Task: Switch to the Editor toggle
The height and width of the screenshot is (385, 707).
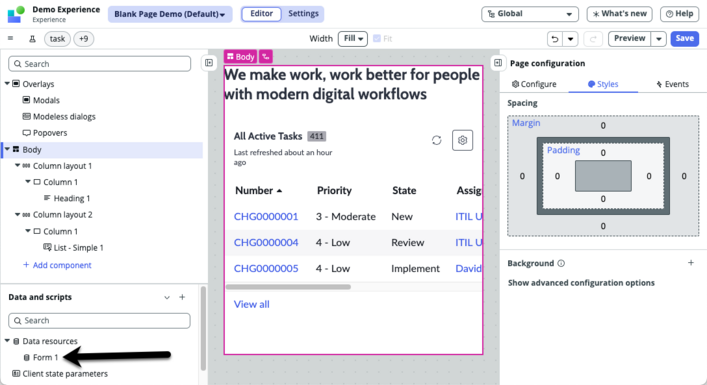Action: point(262,14)
